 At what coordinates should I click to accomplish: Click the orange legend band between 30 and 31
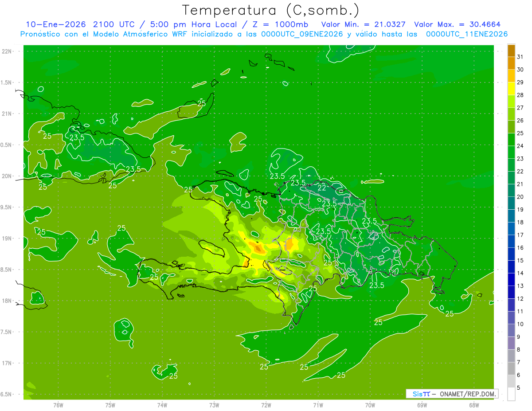pyautogui.click(x=511, y=63)
